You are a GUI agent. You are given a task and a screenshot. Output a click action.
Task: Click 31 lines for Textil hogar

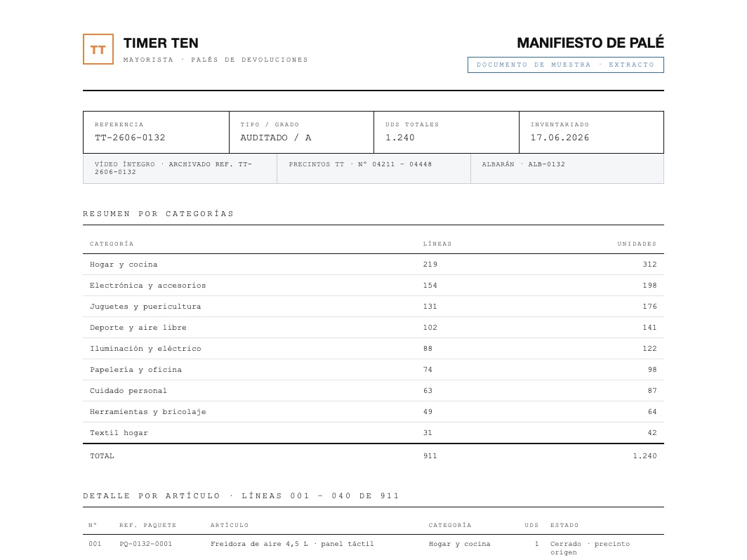tap(428, 433)
